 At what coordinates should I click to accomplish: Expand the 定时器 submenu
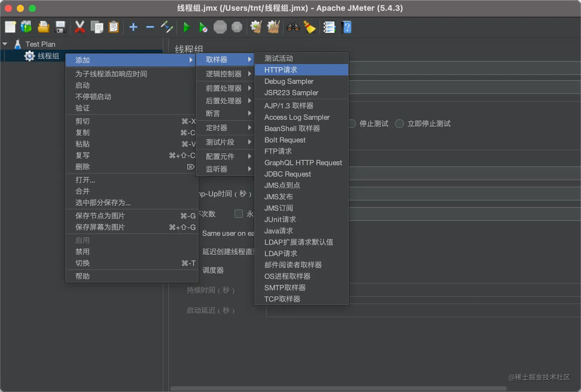pyautogui.click(x=225, y=128)
